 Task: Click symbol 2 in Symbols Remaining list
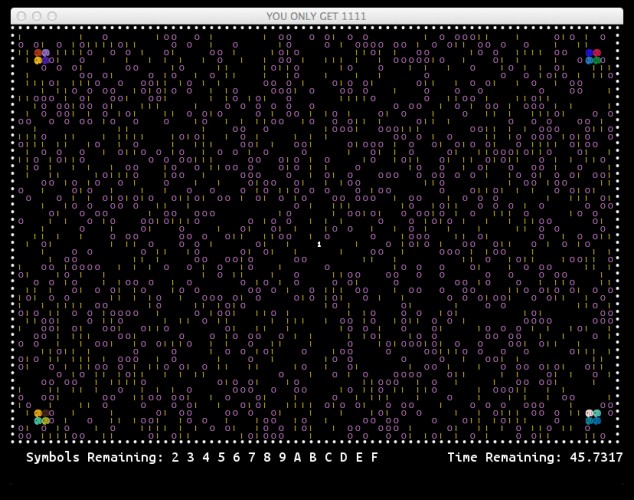click(x=175, y=457)
